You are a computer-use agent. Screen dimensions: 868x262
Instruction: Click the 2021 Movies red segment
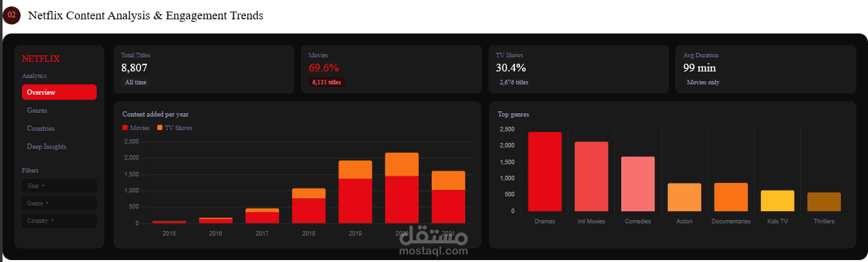(x=448, y=207)
